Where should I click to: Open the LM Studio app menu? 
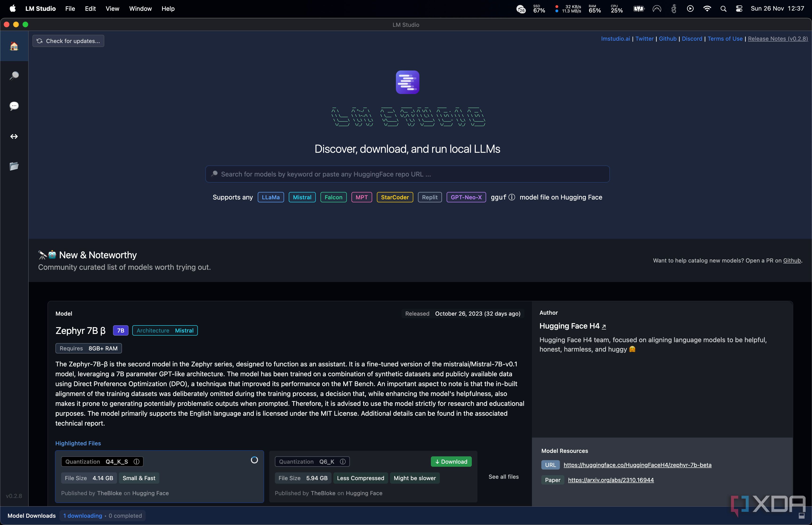click(x=40, y=8)
